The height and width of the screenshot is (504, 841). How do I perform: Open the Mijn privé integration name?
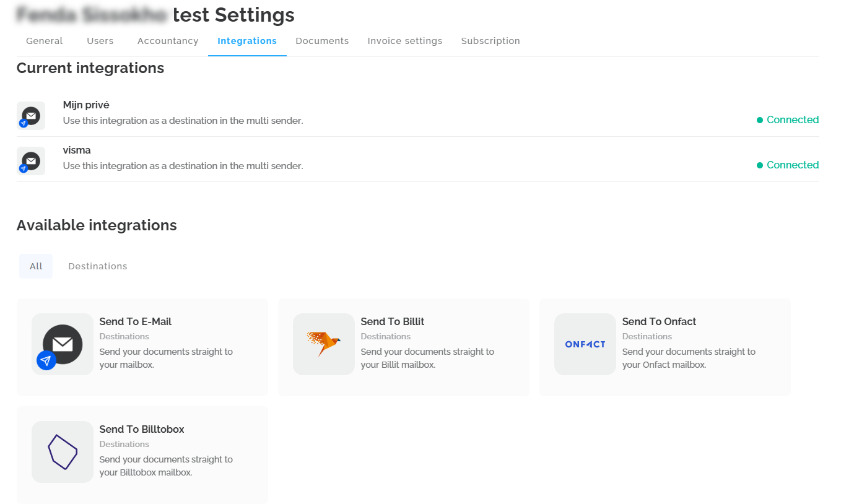pos(86,105)
